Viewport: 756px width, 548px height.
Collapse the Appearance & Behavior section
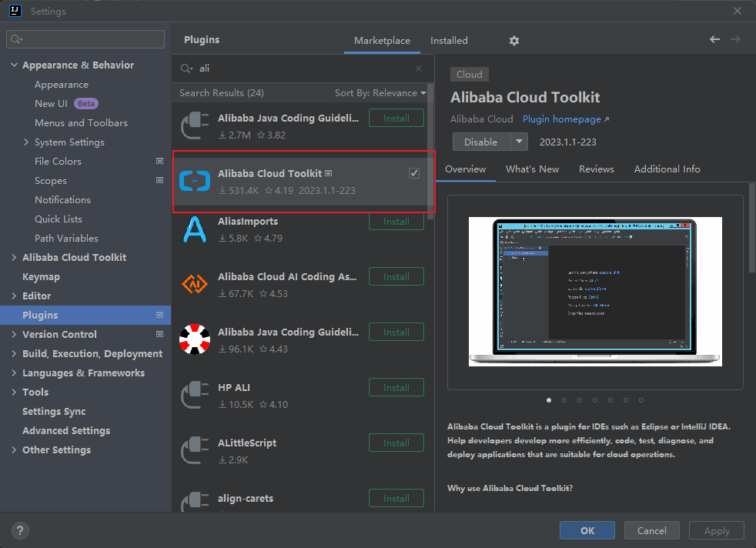[x=14, y=65]
